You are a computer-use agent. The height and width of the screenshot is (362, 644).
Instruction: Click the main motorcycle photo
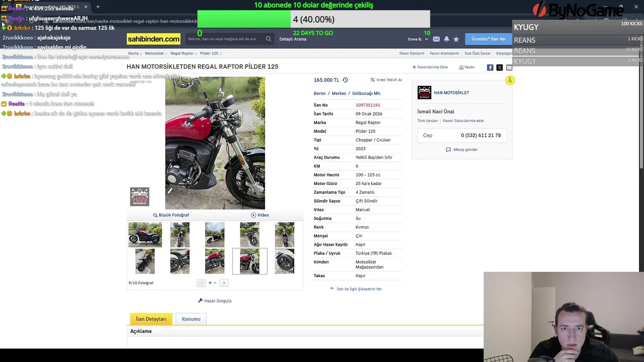click(x=215, y=143)
